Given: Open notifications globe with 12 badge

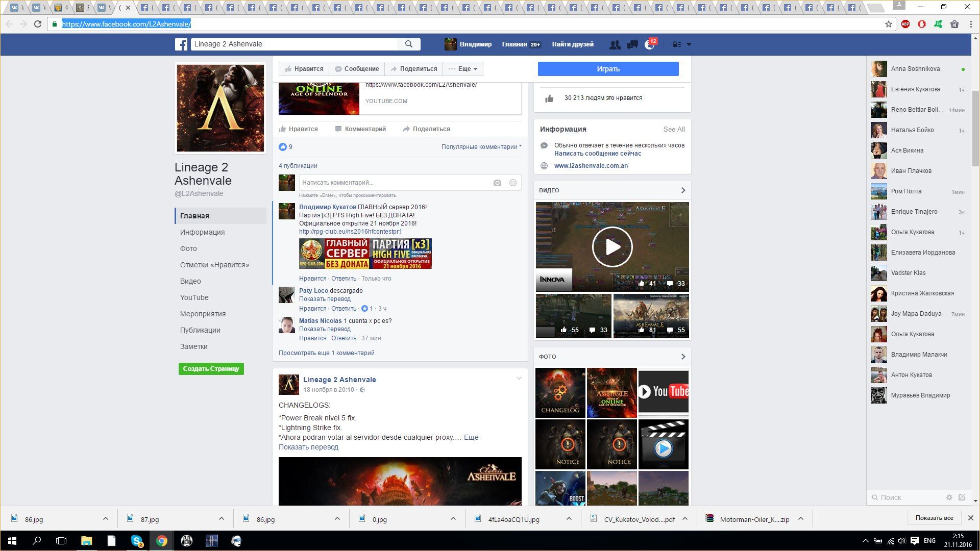Looking at the screenshot, I should pyautogui.click(x=649, y=45).
